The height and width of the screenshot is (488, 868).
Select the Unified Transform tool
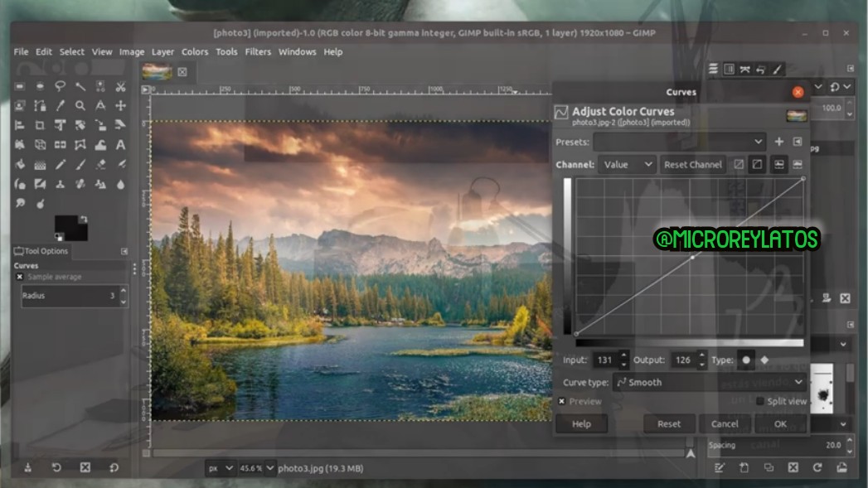(60, 125)
